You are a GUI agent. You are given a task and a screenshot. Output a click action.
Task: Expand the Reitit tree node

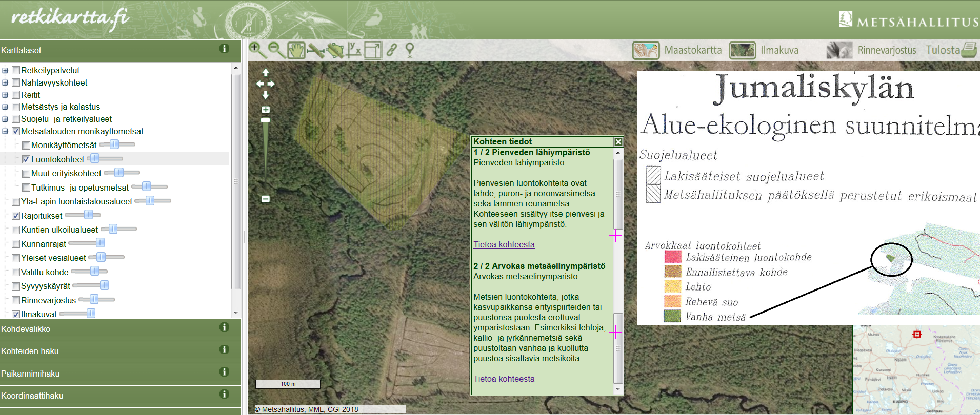point(5,95)
